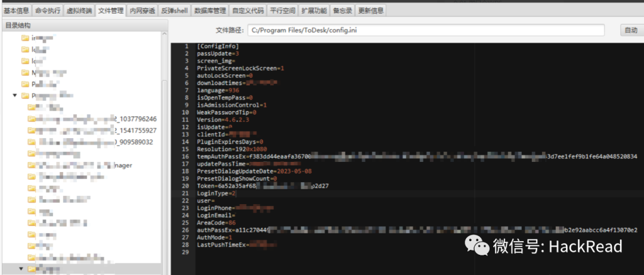
Task: Open the 反弹shell tab
Action: [175, 11]
